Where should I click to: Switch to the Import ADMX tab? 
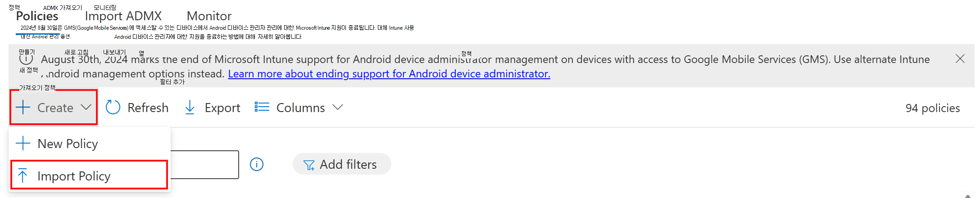pyautogui.click(x=123, y=16)
